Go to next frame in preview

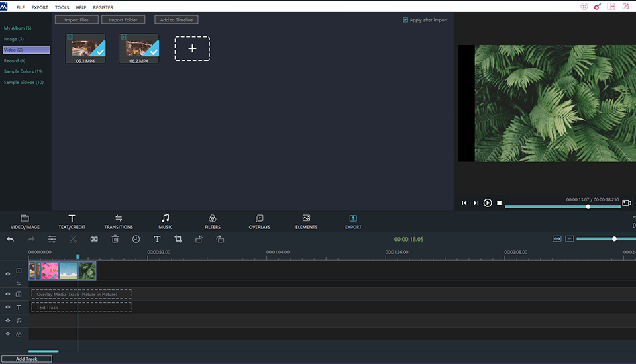click(476, 203)
